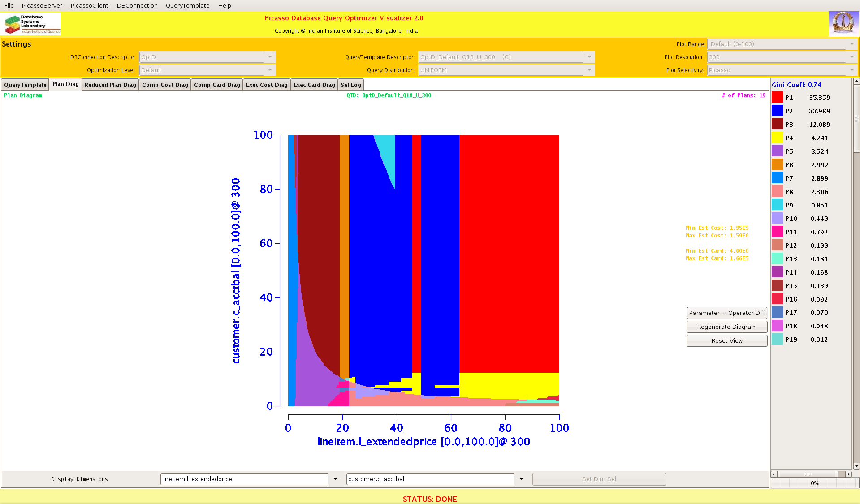The height and width of the screenshot is (504, 860).
Task: Select the blue P2 plan color swatch
Action: (777, 111)
